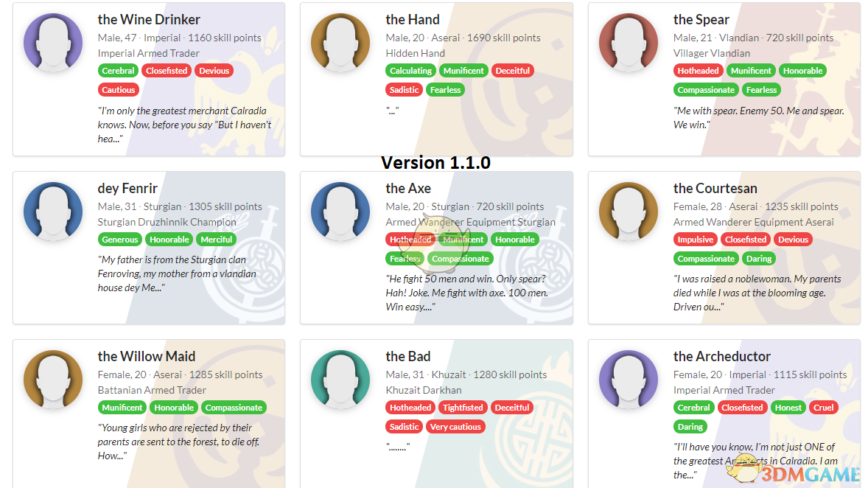
Task: Click the Axe's blue avatar icon
Action: point(340,211)
